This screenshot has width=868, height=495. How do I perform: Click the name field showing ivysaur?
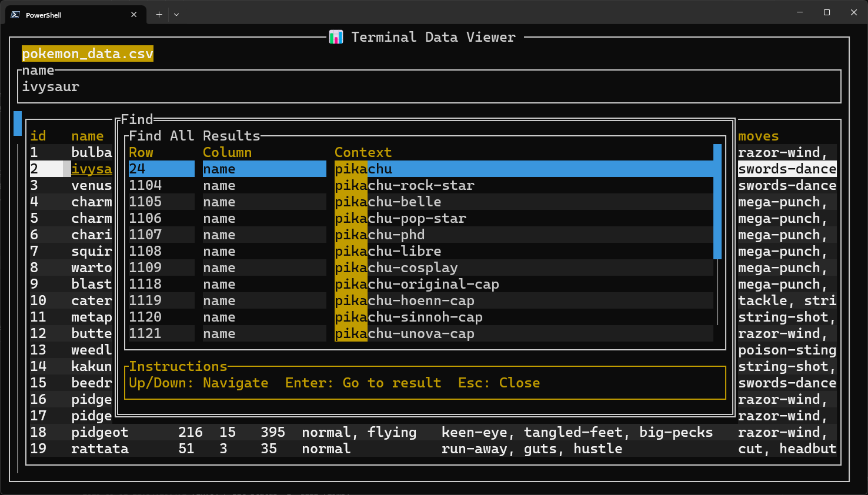tap(429, 86)
